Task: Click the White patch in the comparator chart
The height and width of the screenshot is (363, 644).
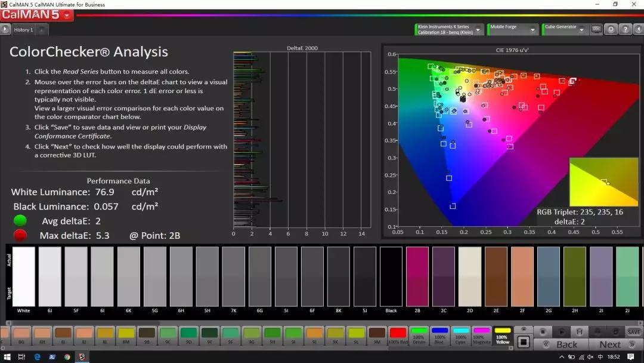Action: point(23,276)
